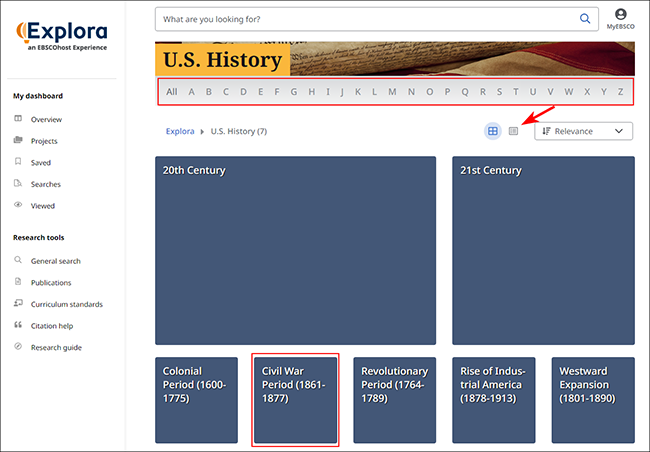This screenshot has width=650, height=452.
Task: Open Curriculum standards
Action: 67,304
